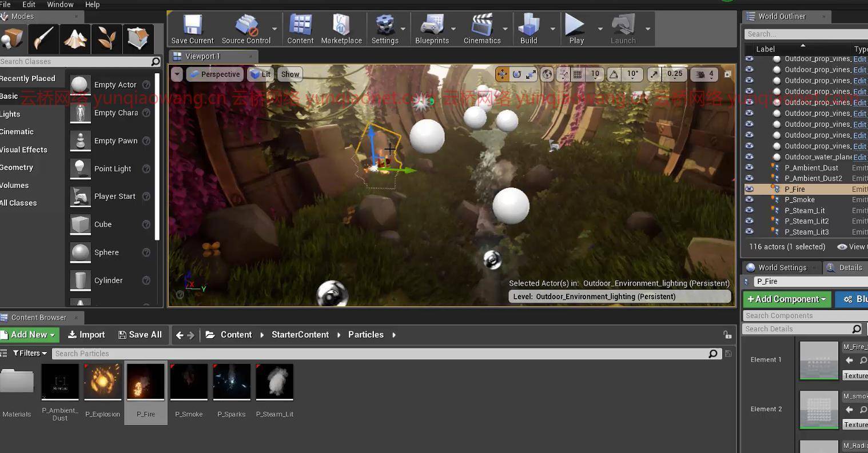The height and width of the screenshot is (453, 868).
Task: Select Point Light in placement list
Action: tap(113, 169)
